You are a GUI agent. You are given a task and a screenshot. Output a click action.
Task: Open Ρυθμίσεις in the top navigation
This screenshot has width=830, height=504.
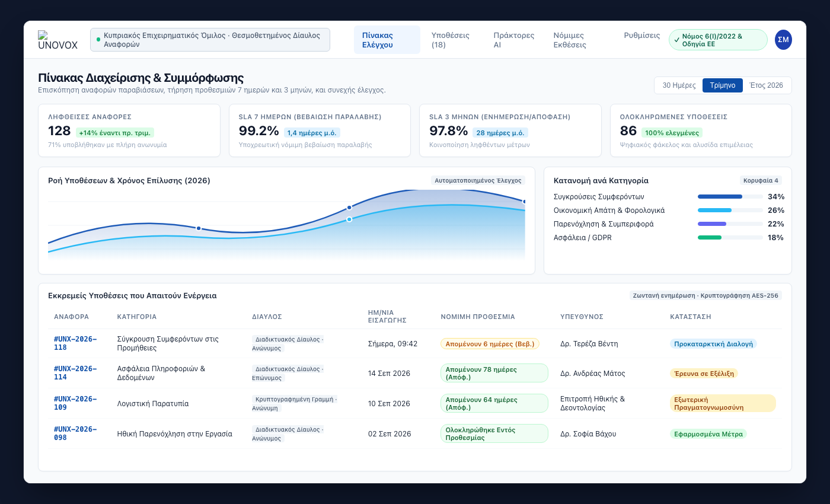pos(642,36)
